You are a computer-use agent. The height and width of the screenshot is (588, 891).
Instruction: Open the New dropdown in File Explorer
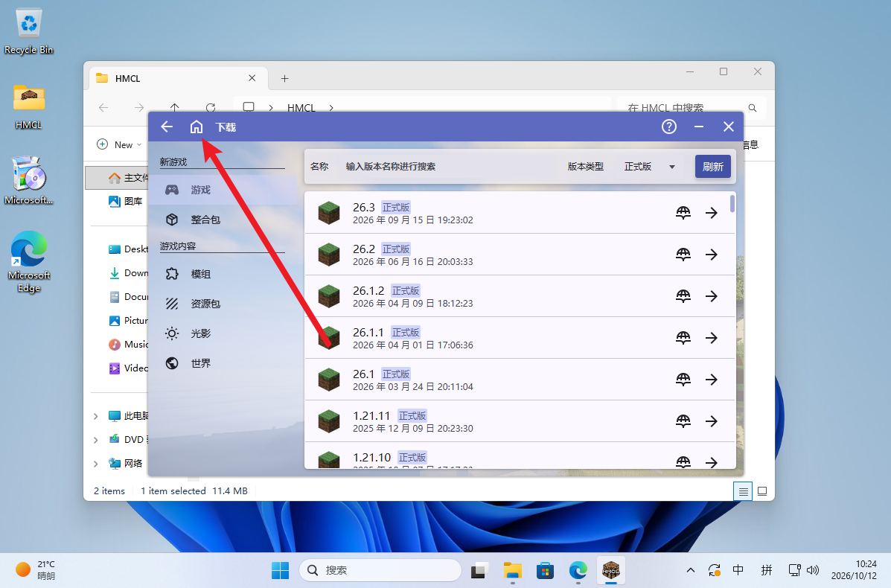tap(119, 144)
